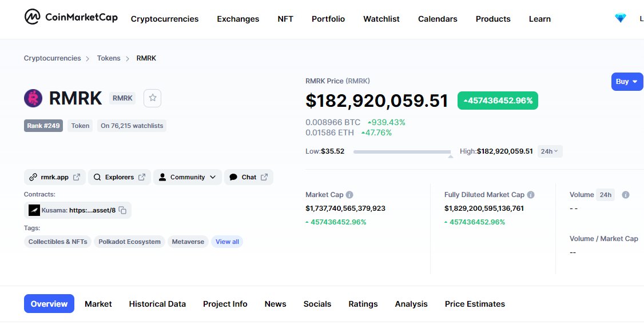
Task: Open the Buy dropdown button
Action: pyautogui.click(x=627, y=82)
